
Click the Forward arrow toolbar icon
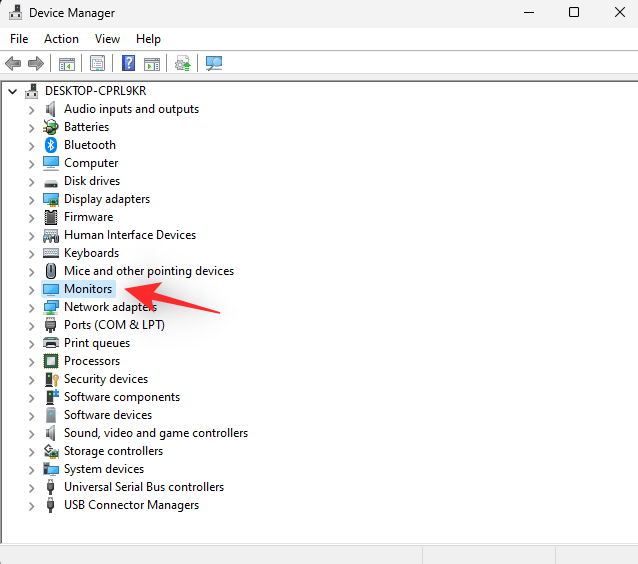click(x=36, y=64)
